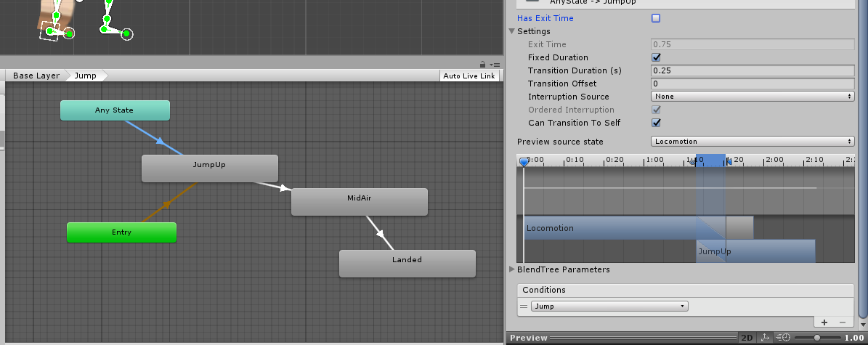Add a new condition with plus icon
868x345 pixels.
pyautogui.click(x=824, y=322)
